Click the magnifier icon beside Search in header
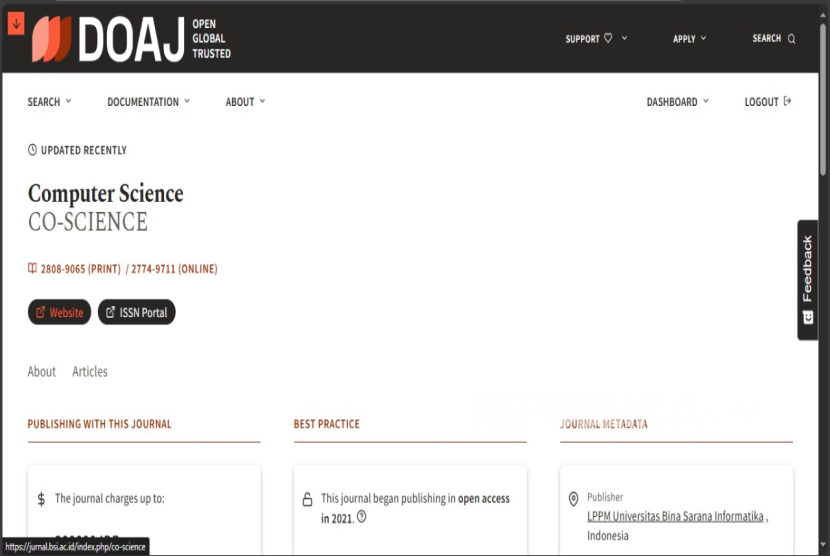 791,39
